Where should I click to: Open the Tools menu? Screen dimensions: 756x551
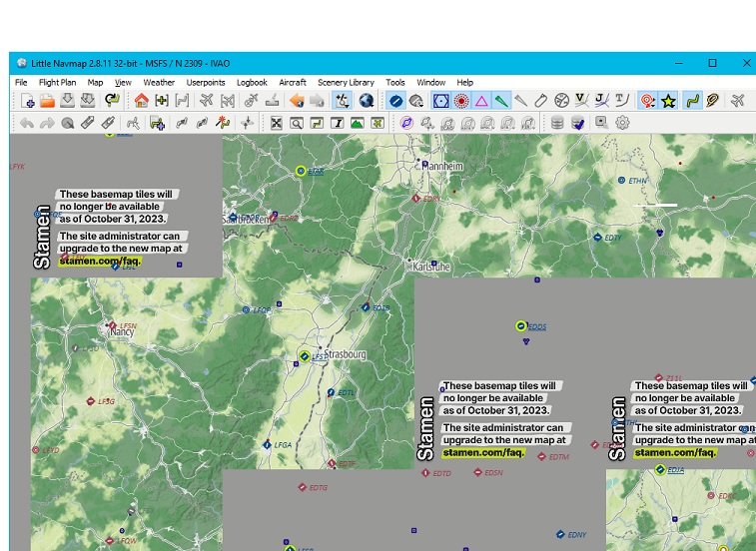(394, 83)
